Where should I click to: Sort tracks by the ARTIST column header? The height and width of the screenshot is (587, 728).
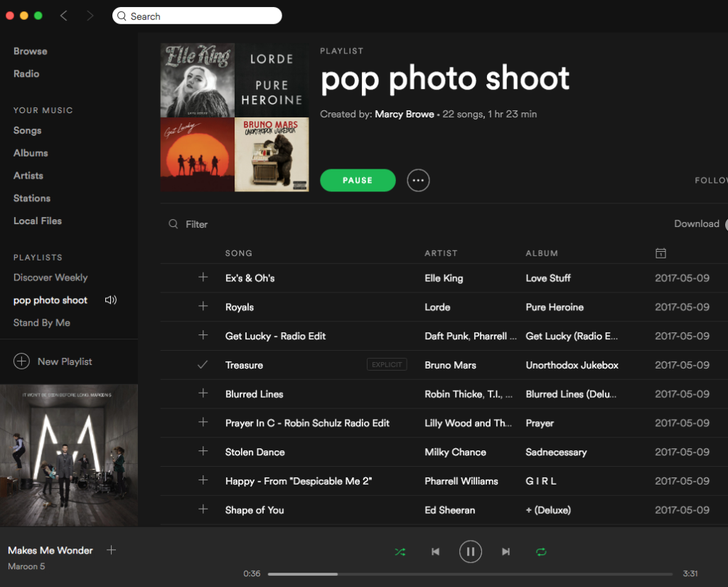coord(441,253)
